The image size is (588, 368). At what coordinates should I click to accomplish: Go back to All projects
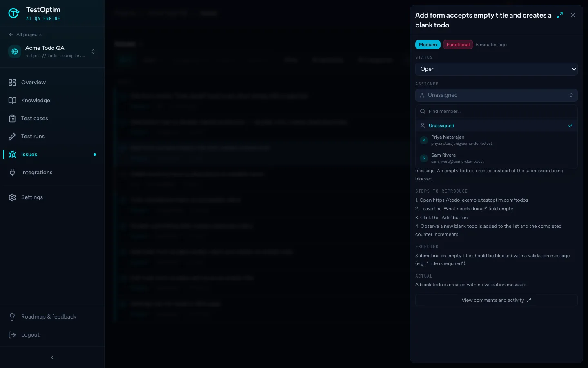[25, 34]
